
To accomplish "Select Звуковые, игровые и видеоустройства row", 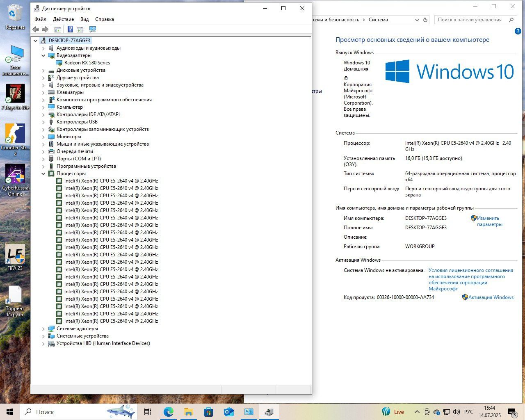I will tap(100, 85).
